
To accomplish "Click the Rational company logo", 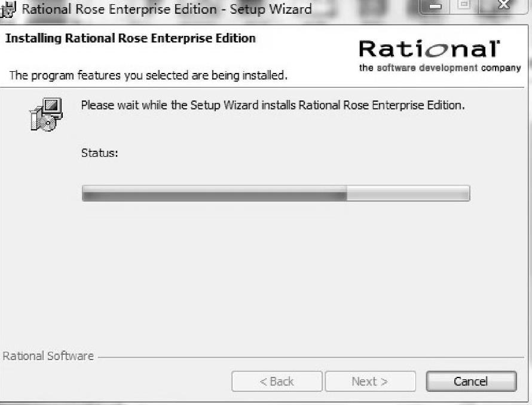I will point(430,49).
